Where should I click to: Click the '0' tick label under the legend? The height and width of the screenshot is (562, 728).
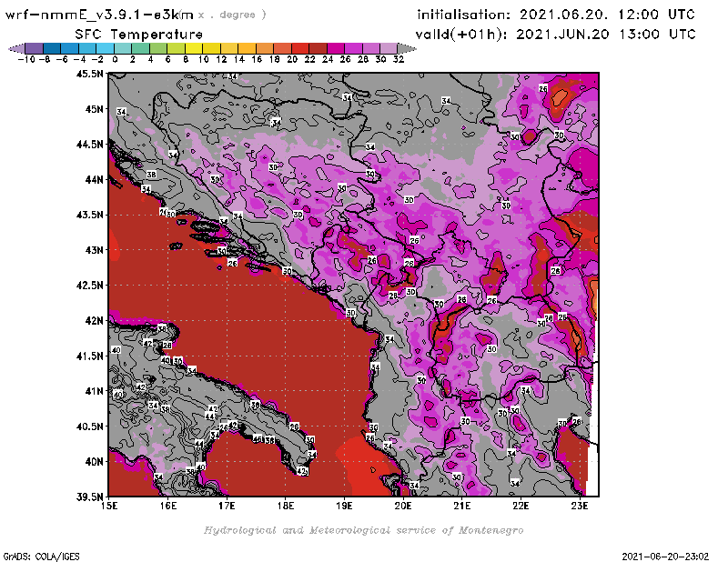(x=116, y=59)
